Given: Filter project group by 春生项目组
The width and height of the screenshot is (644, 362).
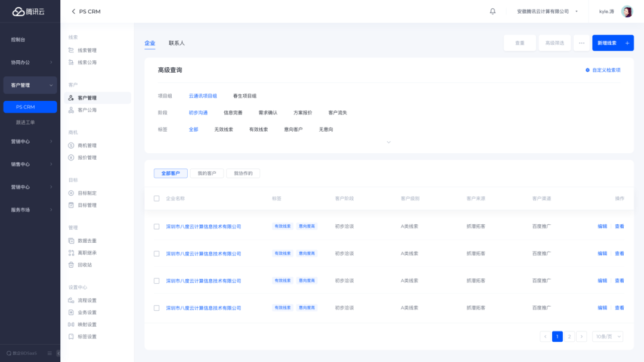Looking at the screenshot, I should (x=245, y=96).
